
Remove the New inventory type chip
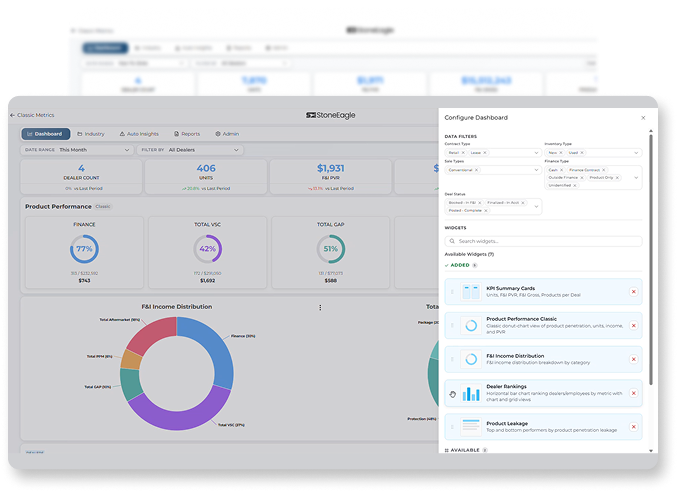click(x=561, y=153)
